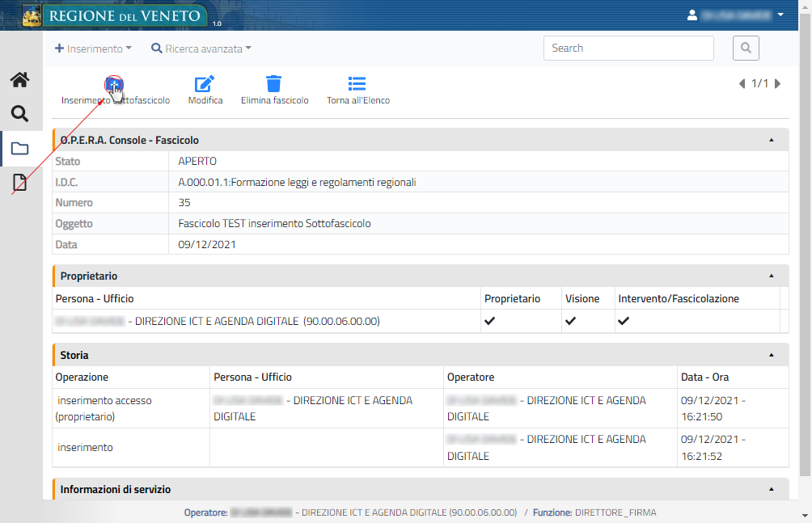
Task: Click the Numero value 35
Action: tap(184, 202)
